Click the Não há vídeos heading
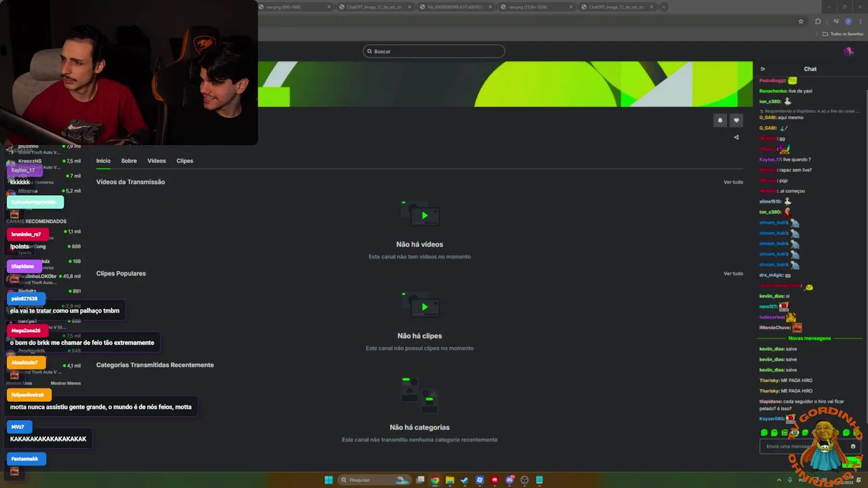 tap(420, 244)
